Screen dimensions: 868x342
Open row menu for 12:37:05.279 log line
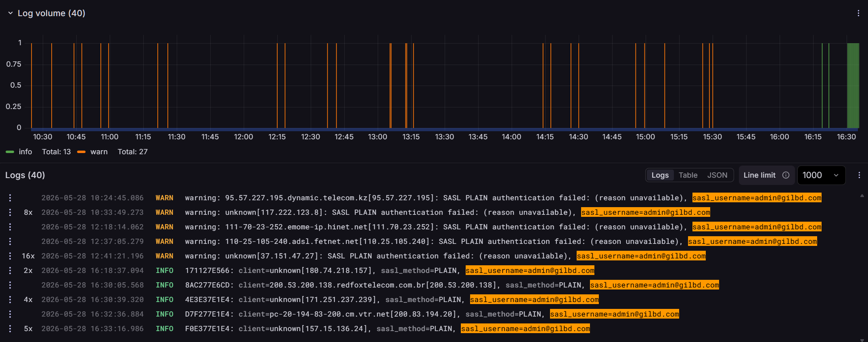10,241
